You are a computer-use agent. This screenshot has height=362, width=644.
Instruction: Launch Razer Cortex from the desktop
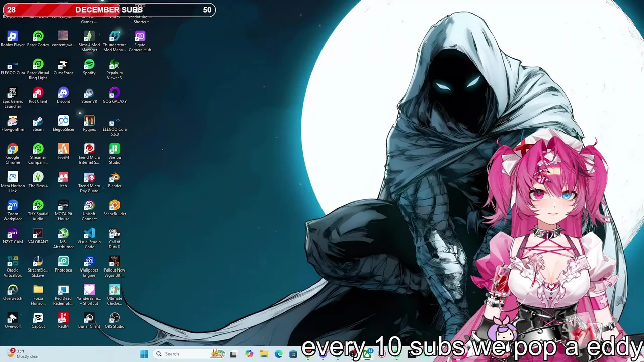(38, 39)
